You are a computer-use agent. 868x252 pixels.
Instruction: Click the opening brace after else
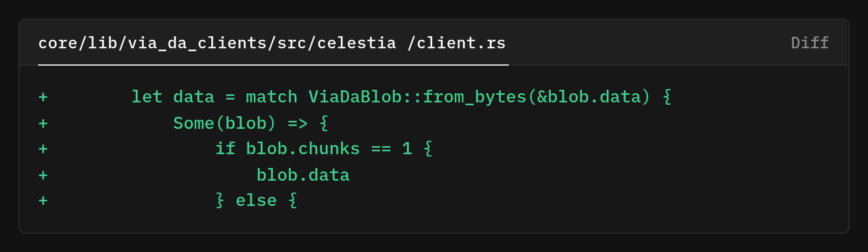(292, 201)
